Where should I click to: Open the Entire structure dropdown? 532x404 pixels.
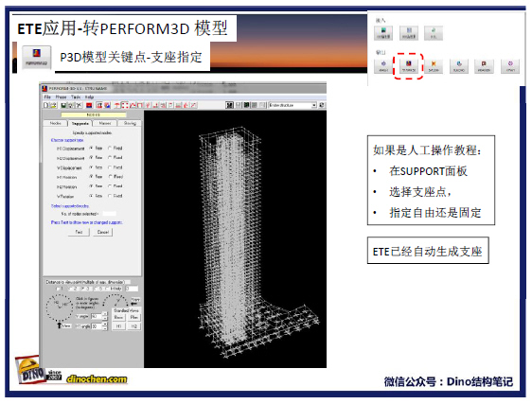click(314, 106)
